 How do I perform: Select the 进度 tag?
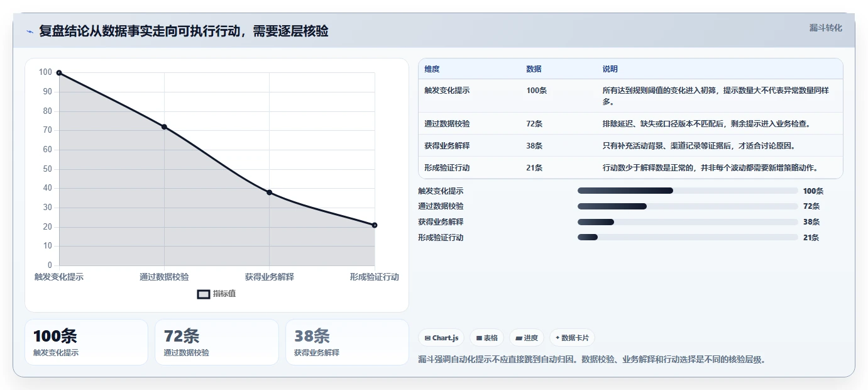pos(527,338)
